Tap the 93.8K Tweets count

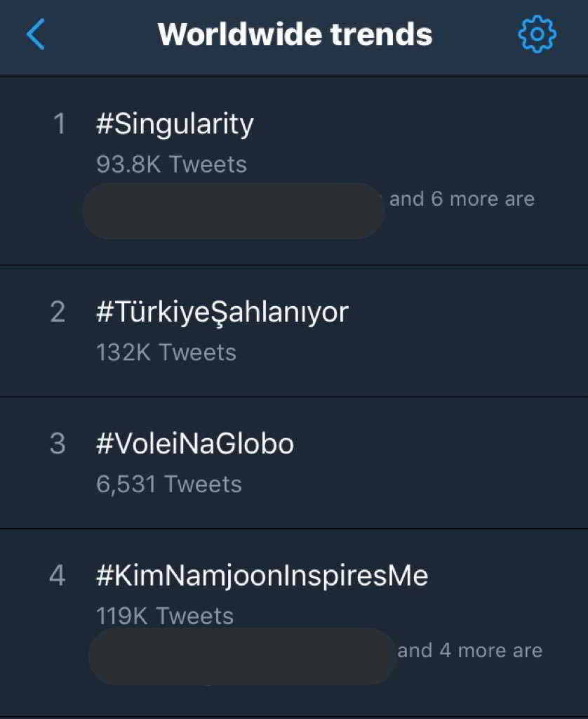click(x=171, y=164)
